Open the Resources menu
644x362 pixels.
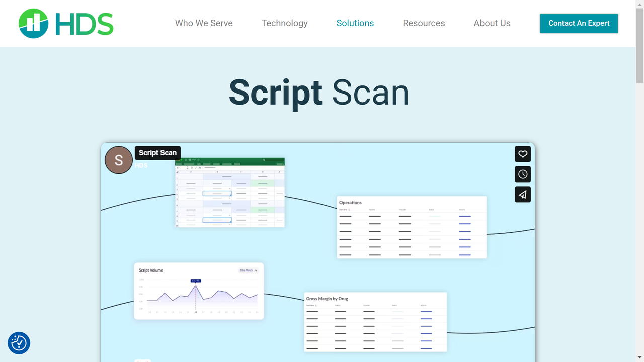(x=424, y=23)
